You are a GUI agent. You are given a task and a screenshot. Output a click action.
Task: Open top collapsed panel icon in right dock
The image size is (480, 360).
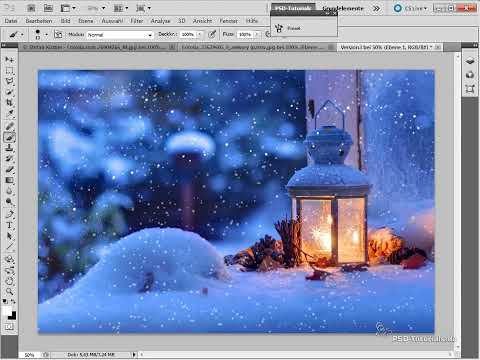click(x=470, y=61)
